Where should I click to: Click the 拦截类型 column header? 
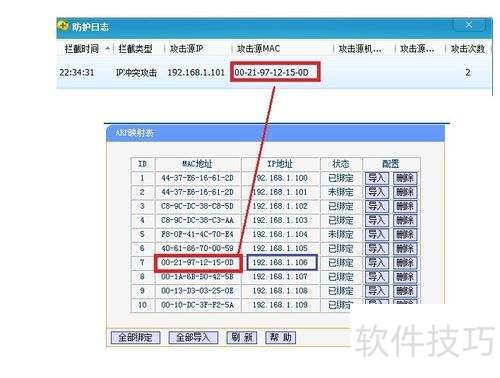click(135, 49)
